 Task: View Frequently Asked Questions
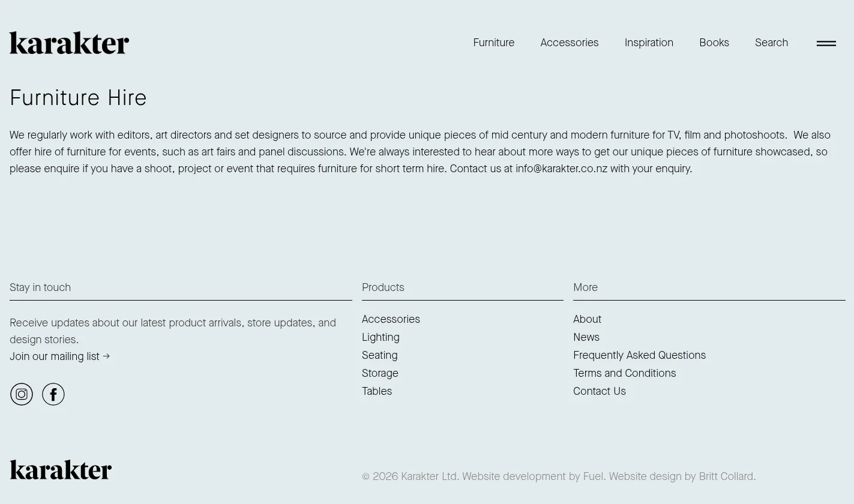(x=639, y=355)
